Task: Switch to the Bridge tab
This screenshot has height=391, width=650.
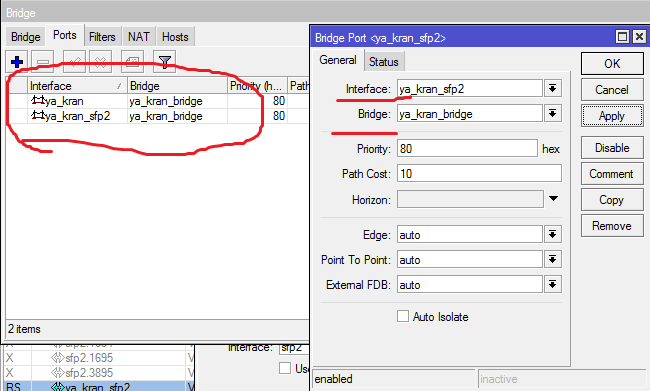Action: click(x=26, y=37)
